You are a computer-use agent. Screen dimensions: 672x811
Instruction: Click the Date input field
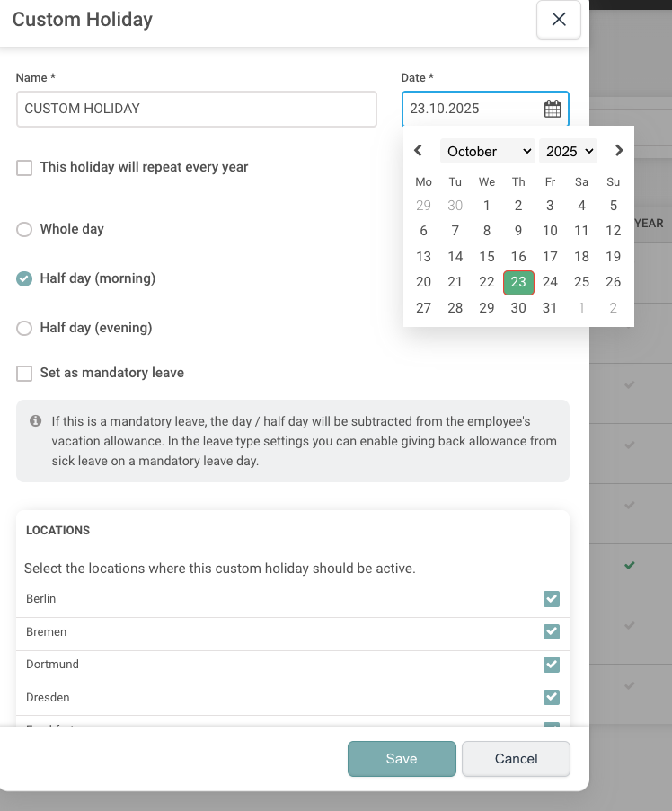tap(485, 109)
